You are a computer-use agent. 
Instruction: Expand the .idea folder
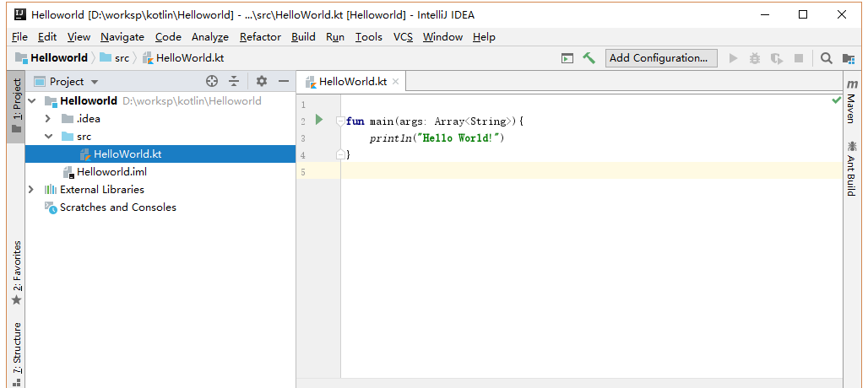[47, 119]
